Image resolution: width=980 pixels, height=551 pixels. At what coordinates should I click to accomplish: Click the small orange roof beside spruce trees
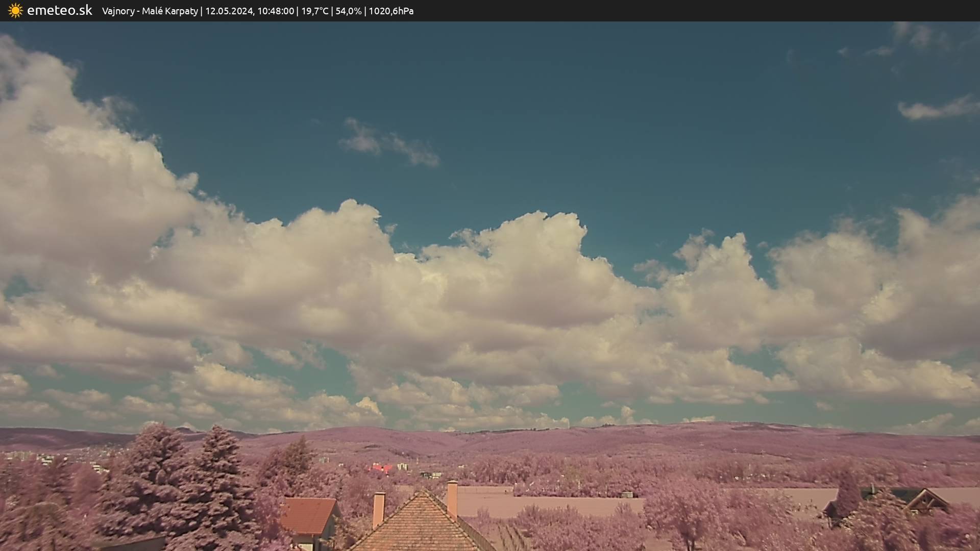click(x=308, y=515)
